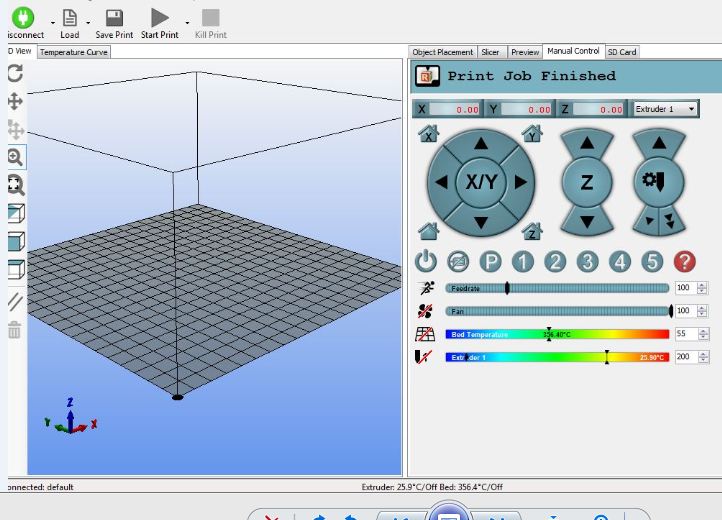722x520 pixels.
Task: Expand the dropdown arrow beside Load
Action: (87, 22)
